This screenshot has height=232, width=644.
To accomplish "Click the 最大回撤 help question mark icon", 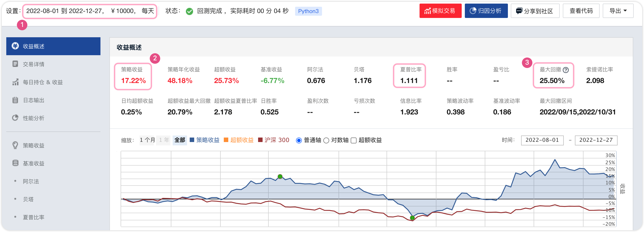I will (x=566, y=70).
